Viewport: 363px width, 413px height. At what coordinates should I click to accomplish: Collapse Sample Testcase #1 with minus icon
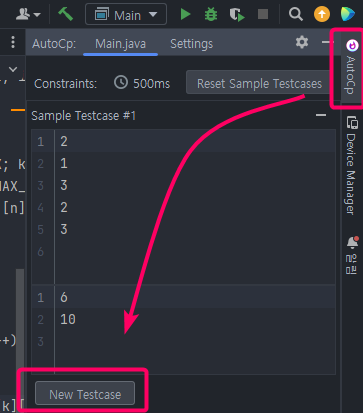(x=321, y=115)
